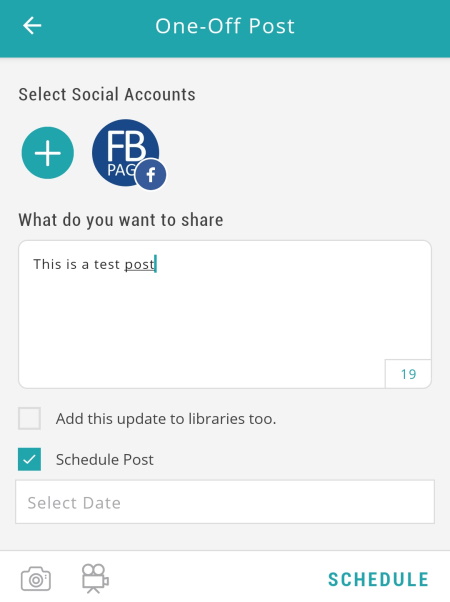Attach a photo using the camera icon
Screen dimensions: 450x602
point(36,579)
